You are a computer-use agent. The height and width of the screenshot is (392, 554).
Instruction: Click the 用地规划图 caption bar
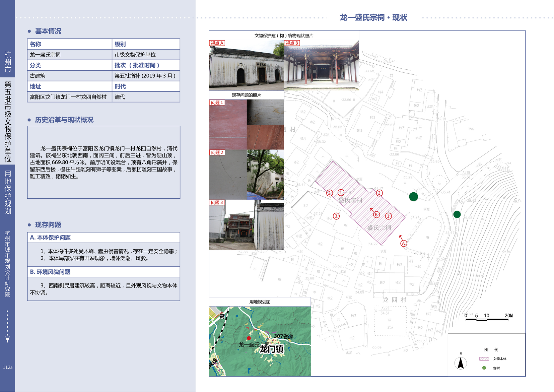coord(260,302)
